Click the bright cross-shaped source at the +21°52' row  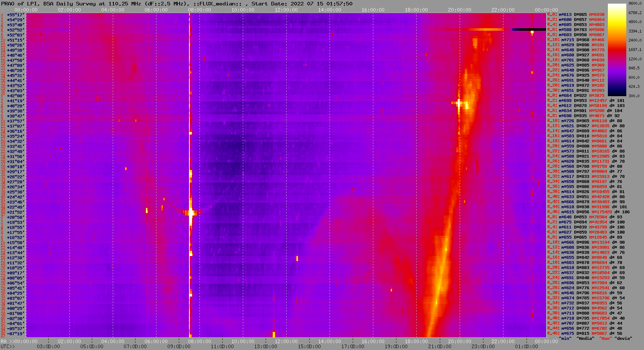coord(190,212)
